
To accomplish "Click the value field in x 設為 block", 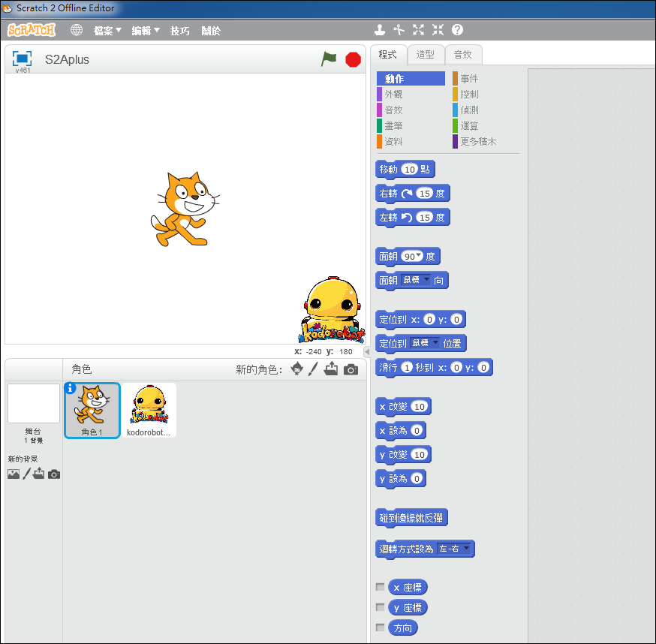I will [x=417, y=431].
